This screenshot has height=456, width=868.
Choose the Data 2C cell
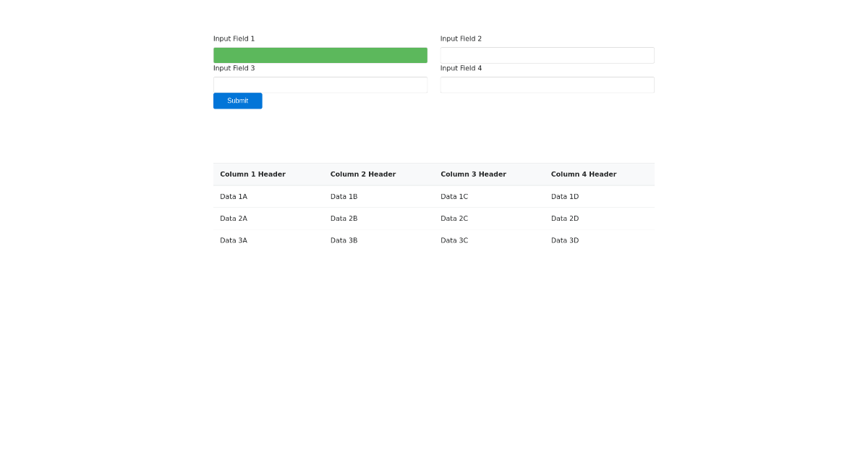(x=454, y=219)
